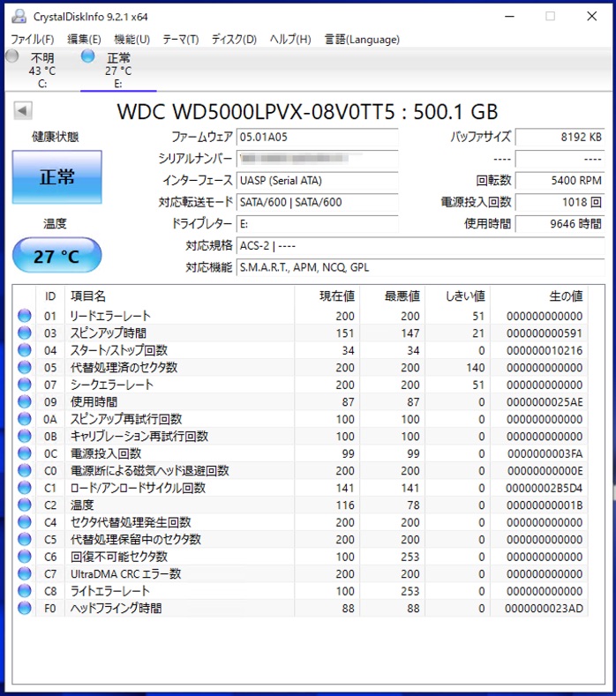
Task: Open the 編集(E) menu
Action: [84, 40]
